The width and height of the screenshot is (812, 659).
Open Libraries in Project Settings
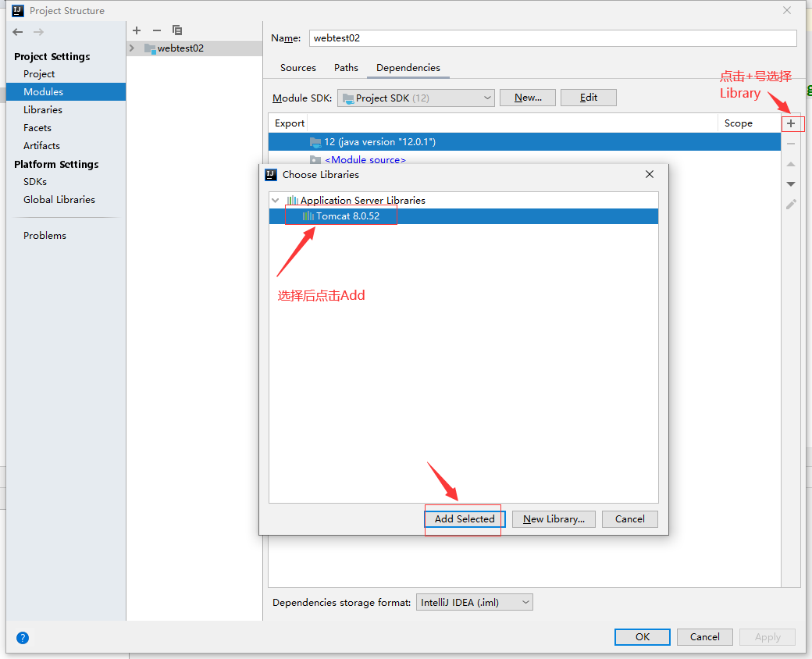pyautogui.click(x=42, y=110)
